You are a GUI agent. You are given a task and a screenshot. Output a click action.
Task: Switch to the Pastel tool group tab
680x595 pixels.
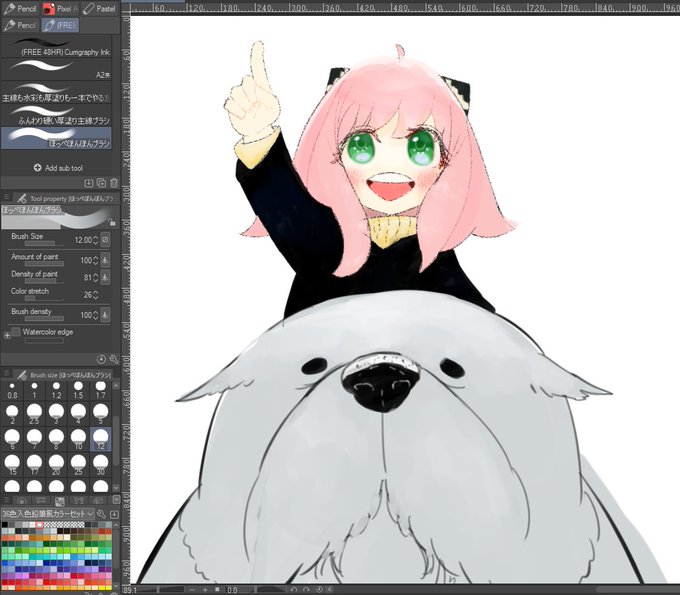(x=99, y=8)
